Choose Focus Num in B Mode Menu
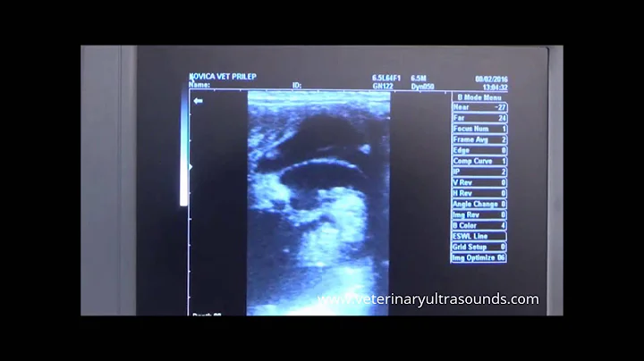 pos(479,129)
